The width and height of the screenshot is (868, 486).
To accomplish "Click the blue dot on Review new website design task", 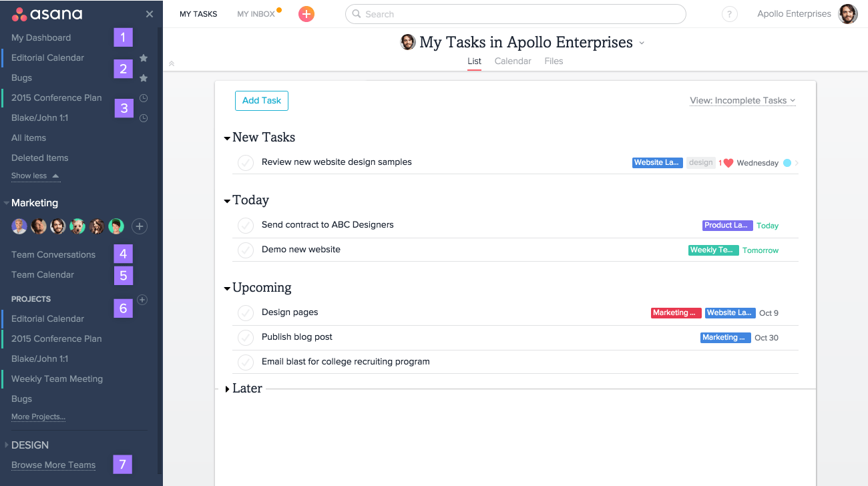I will 787,163.
